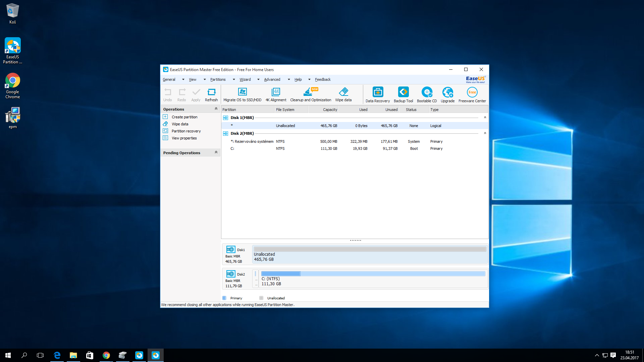Expand dropdown arrow next to View
This screenshot has width=644, height=362.
tap(205, 79)
